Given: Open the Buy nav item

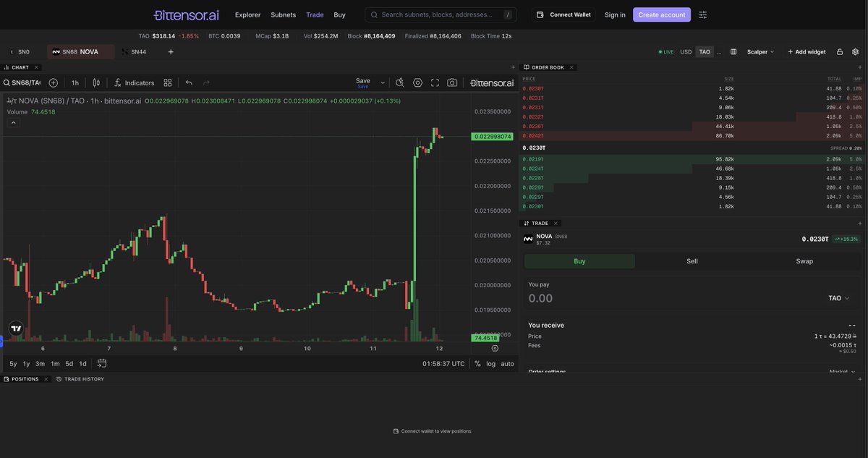Looking at the screenshot, I should 339,14.
